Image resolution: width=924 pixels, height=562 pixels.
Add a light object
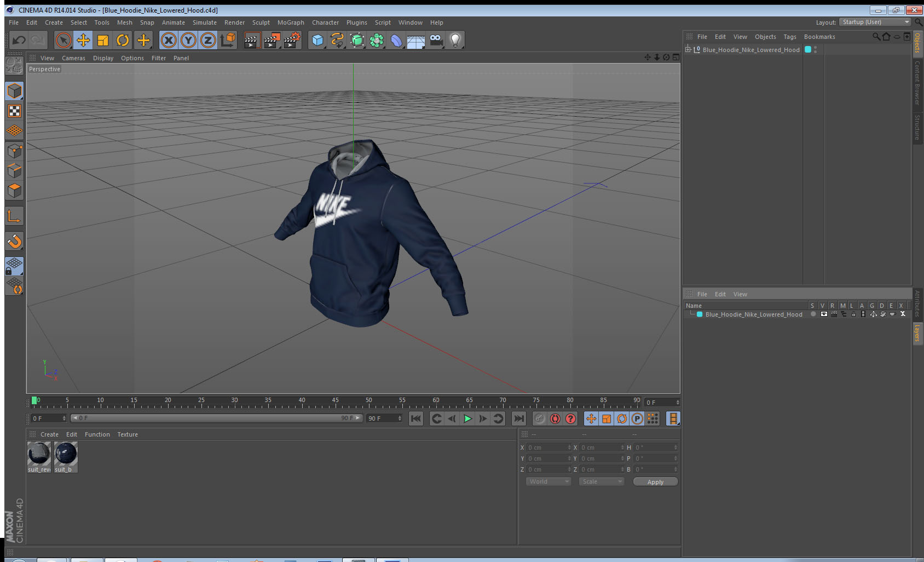[x=455, y=40]
